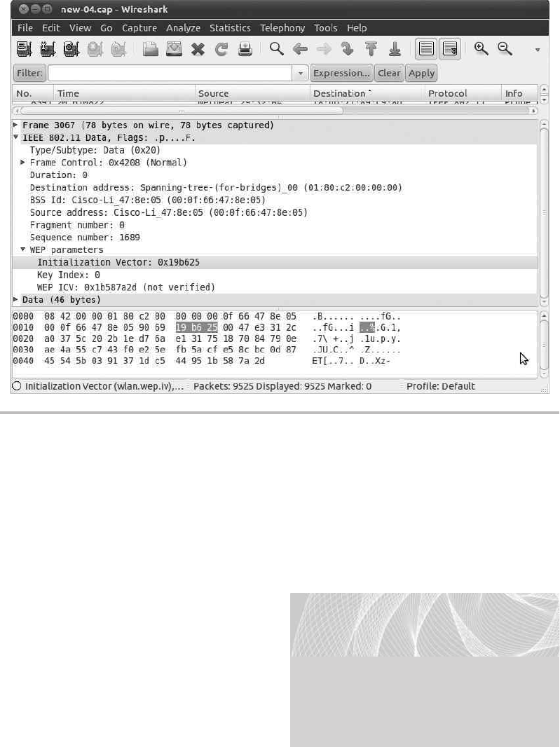This screenshot has width=560, height=747.
Task: Open the capture options icon
Action: (48, 49)
